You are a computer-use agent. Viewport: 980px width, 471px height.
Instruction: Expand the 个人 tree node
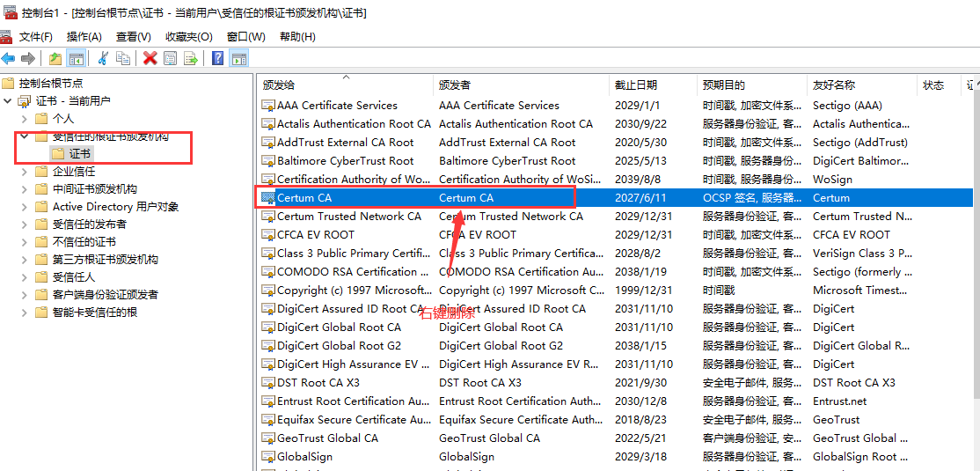pos(25,118)
